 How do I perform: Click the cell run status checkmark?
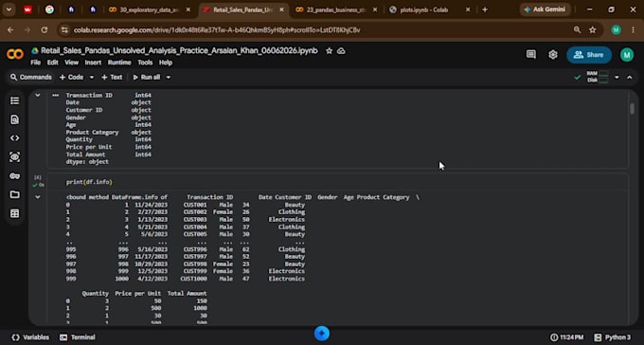35,186
